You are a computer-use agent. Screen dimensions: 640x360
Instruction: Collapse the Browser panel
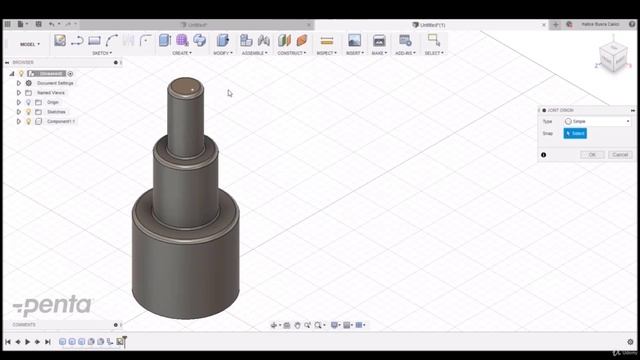click(7, 62)
